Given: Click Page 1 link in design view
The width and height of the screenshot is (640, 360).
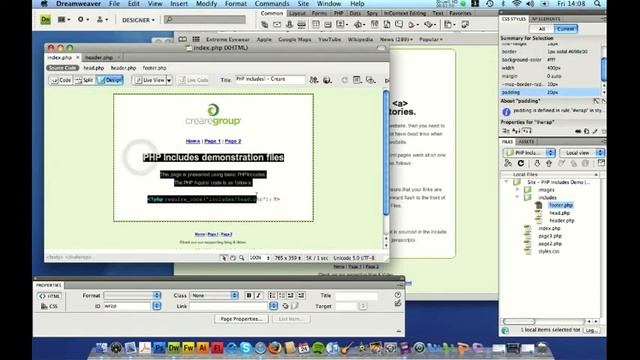Looking at the screenshot, I should click(212, 141).
